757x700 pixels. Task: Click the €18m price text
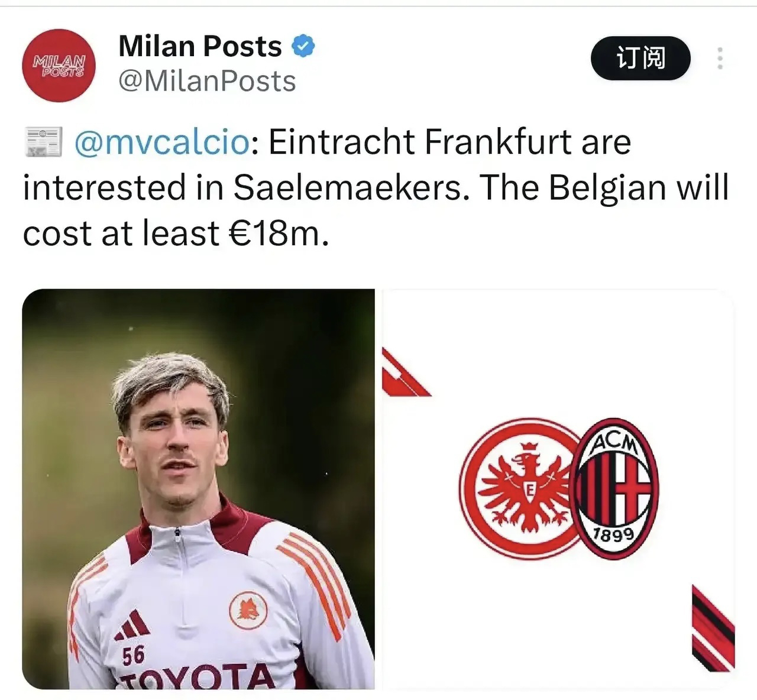pyautogui.click(x=278, y=234)
